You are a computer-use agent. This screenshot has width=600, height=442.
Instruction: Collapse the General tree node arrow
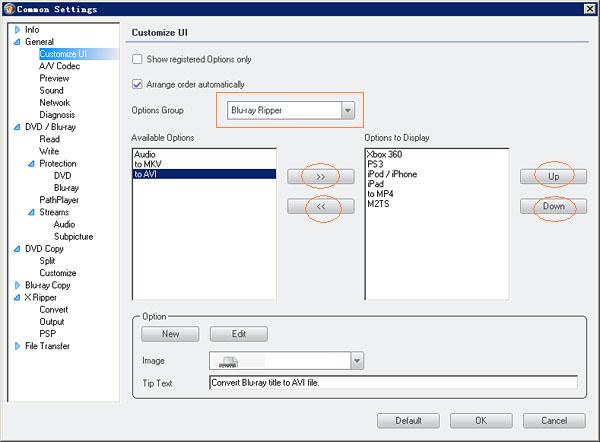(x=17, y=42)
